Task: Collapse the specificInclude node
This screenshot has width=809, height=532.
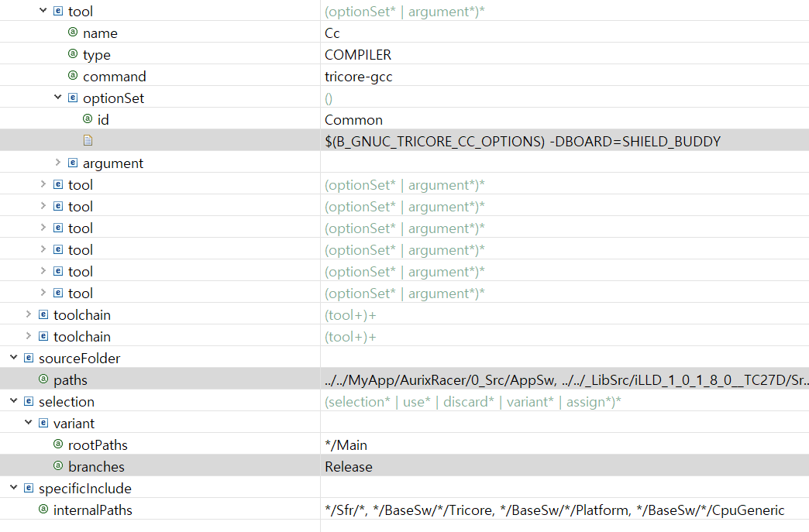Action: [x=14, y=487]
